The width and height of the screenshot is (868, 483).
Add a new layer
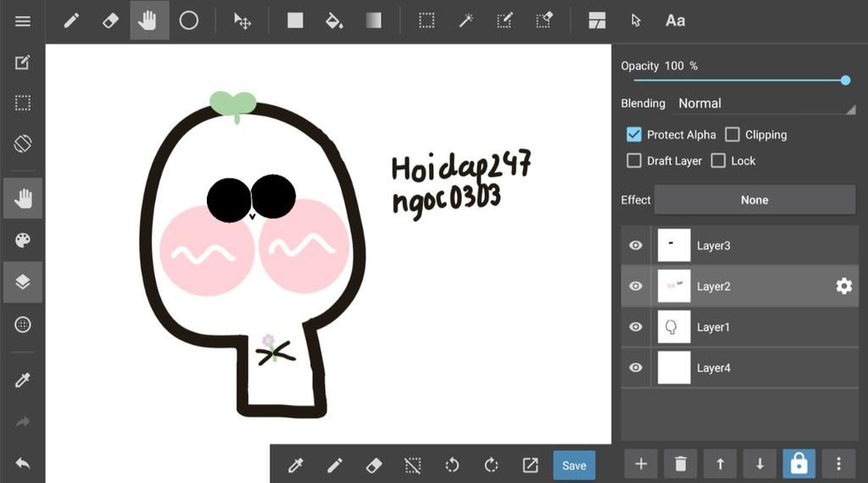pyautogui.click(x=641, y=464)
